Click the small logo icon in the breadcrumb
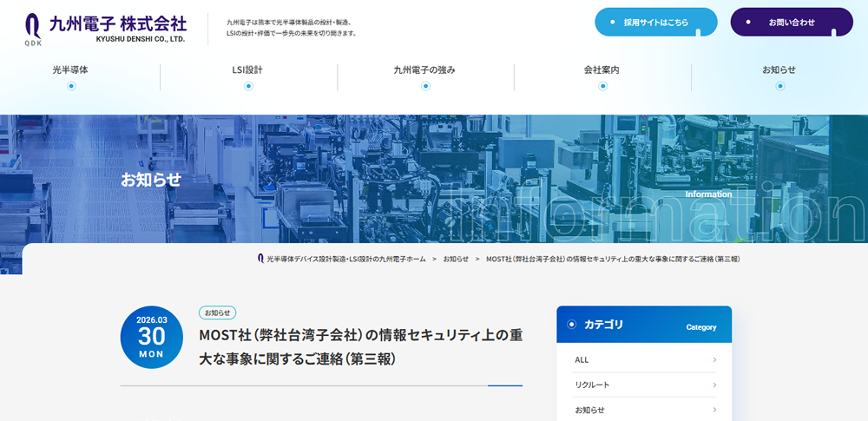 pyautogui.click(x=260, y=259)
